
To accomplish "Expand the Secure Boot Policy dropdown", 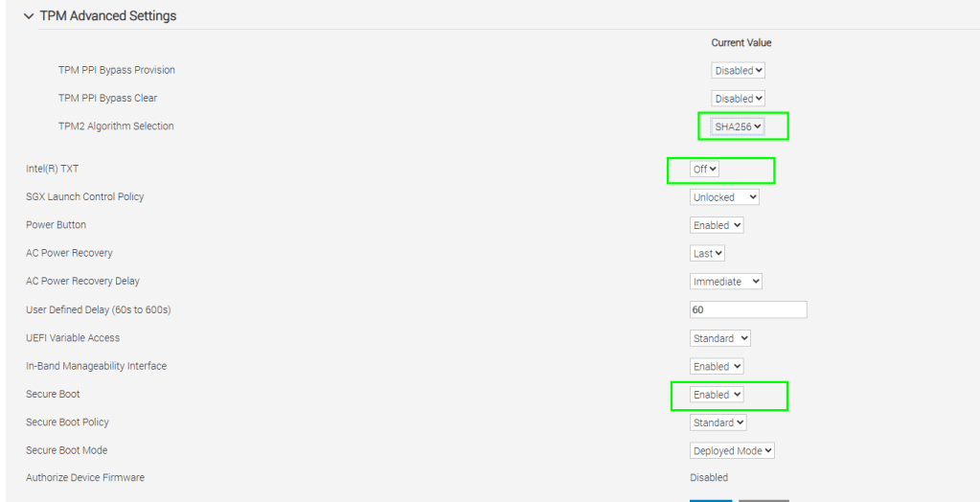I will pos(718,422).
